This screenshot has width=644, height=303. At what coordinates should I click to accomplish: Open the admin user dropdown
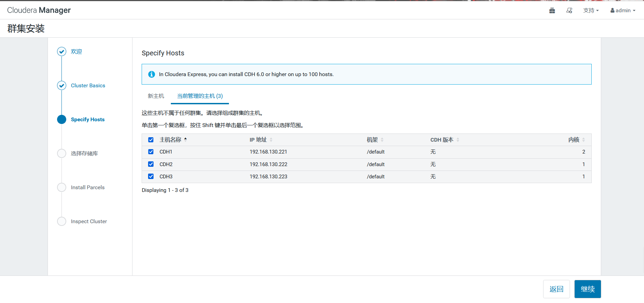(623, 11)
